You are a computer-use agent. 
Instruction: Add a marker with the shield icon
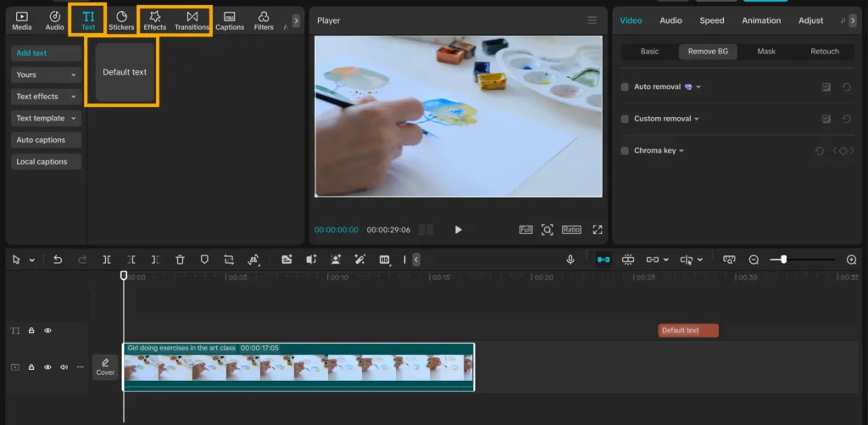click(204, 260)
